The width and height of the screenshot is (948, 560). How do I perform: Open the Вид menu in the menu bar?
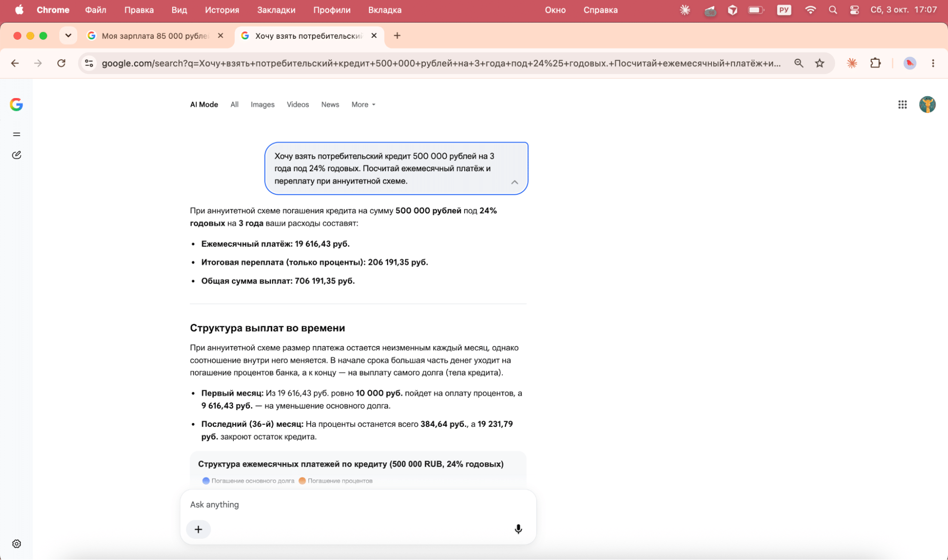[179, 10]
